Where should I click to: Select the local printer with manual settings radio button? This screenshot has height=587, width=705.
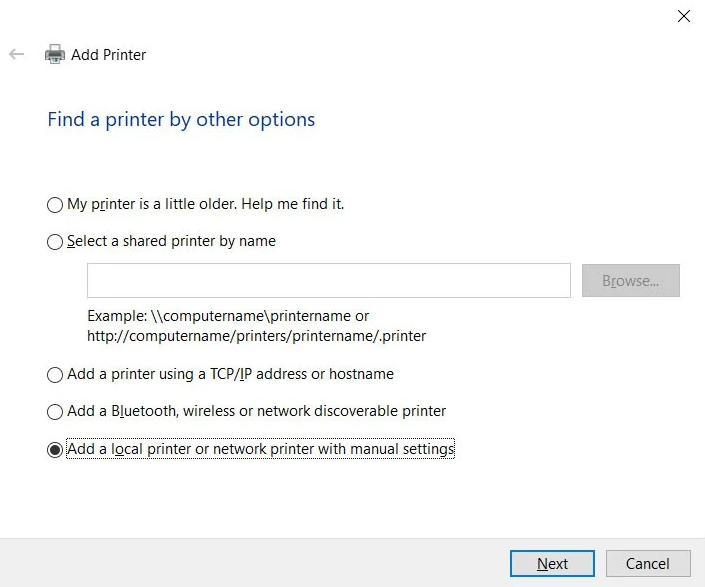(55, 450)
